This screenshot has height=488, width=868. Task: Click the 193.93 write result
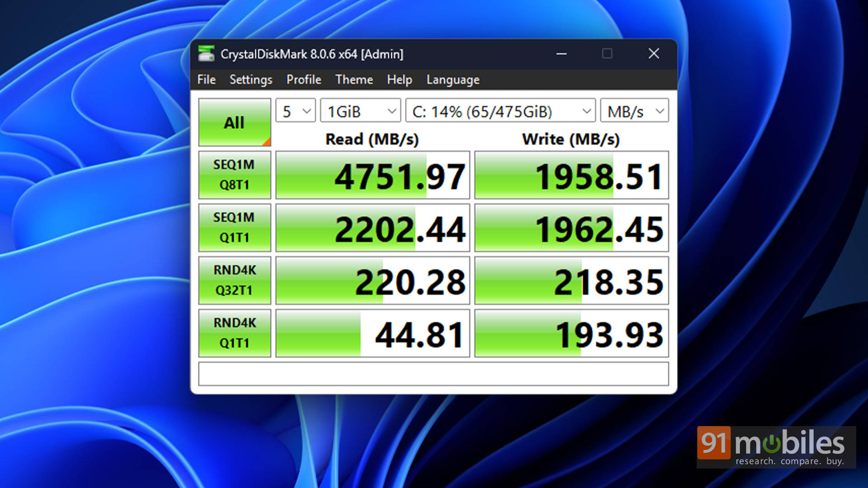coord(572,333)
